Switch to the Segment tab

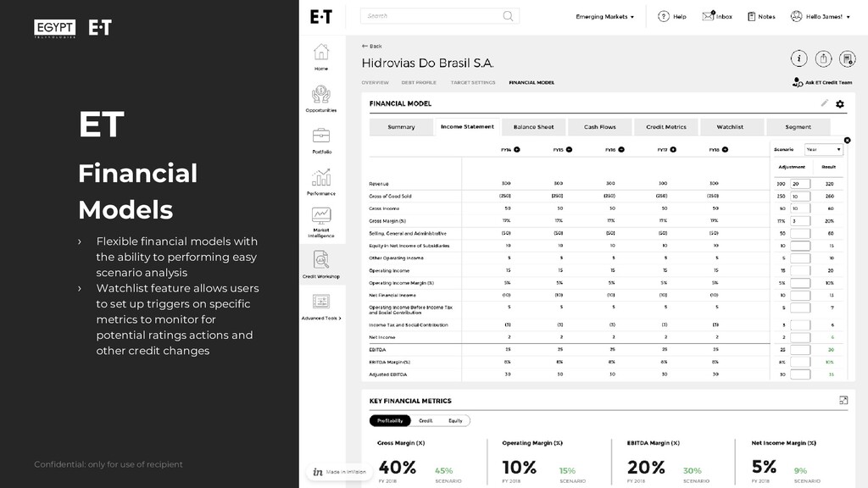(798, 127)
